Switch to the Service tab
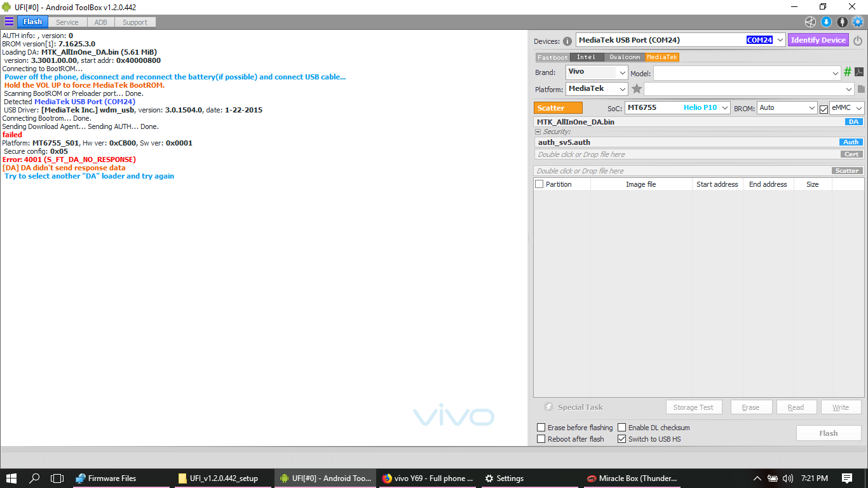The width and height of the screenshot is (868, 488). coord(67,22)
